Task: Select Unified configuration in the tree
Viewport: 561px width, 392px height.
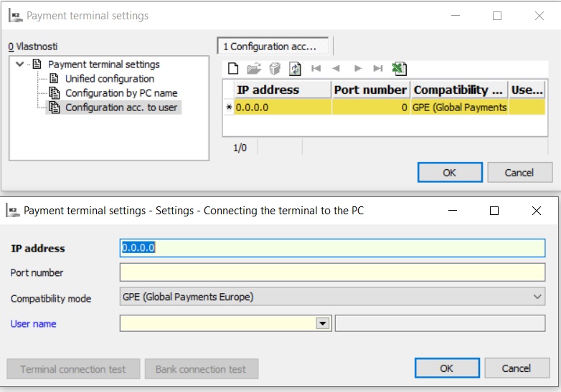Action: tap(109, 79)
